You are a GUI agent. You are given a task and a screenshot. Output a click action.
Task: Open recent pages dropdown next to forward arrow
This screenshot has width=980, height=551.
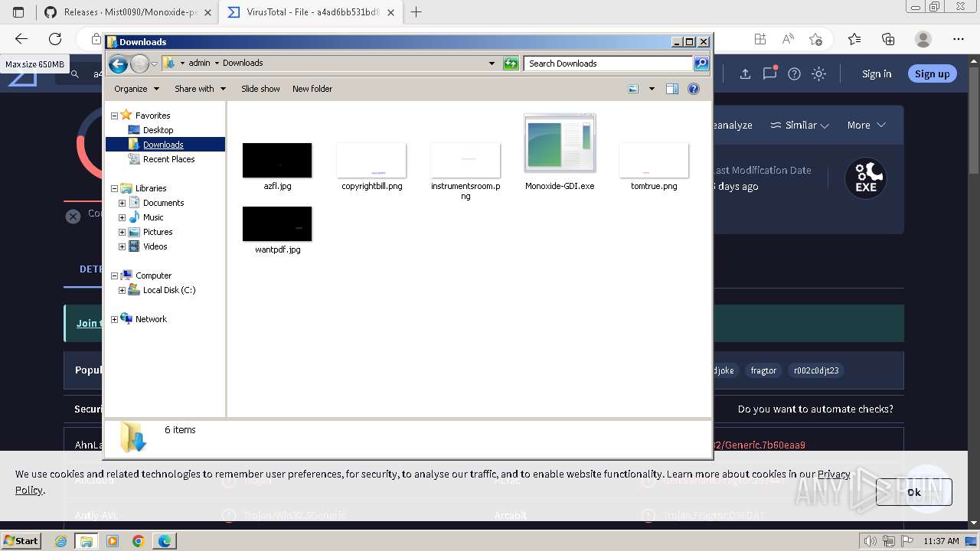(154, 64)
